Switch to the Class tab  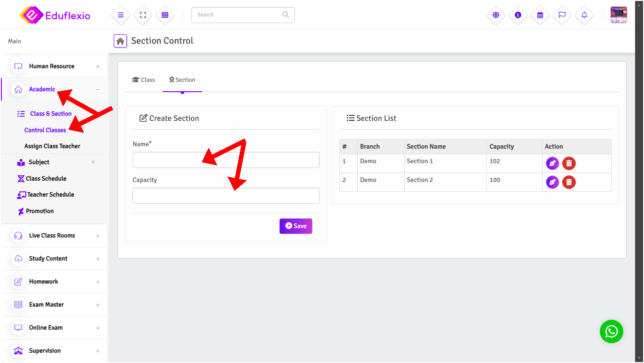[x=143, y=80]
